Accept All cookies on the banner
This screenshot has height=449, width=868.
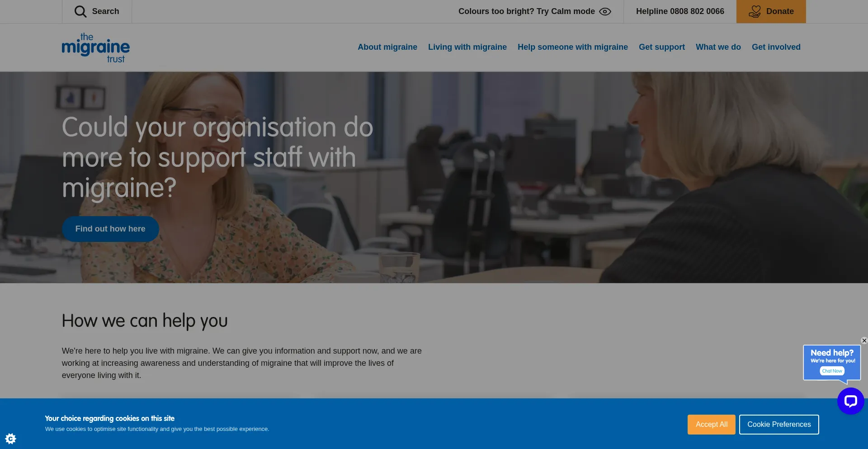[711, 424]
